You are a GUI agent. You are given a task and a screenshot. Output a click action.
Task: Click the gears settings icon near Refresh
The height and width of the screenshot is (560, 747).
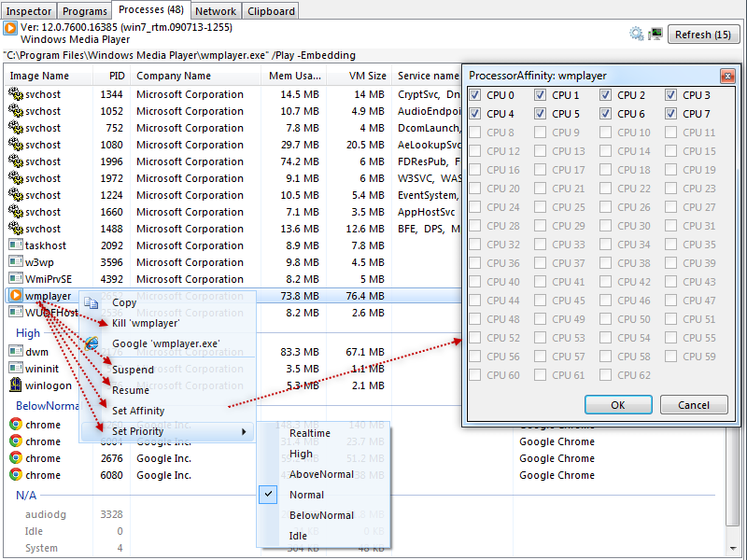[637, 34]
